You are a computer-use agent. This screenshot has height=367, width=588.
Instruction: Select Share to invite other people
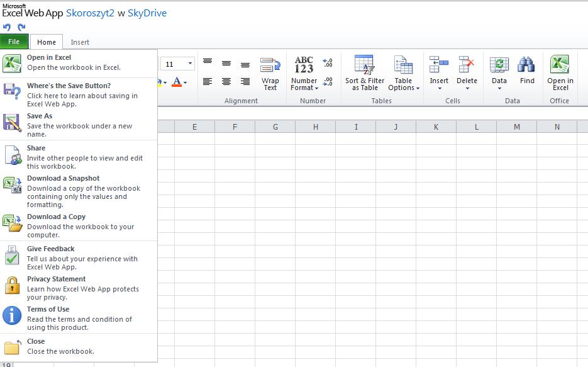pos(79,157)
